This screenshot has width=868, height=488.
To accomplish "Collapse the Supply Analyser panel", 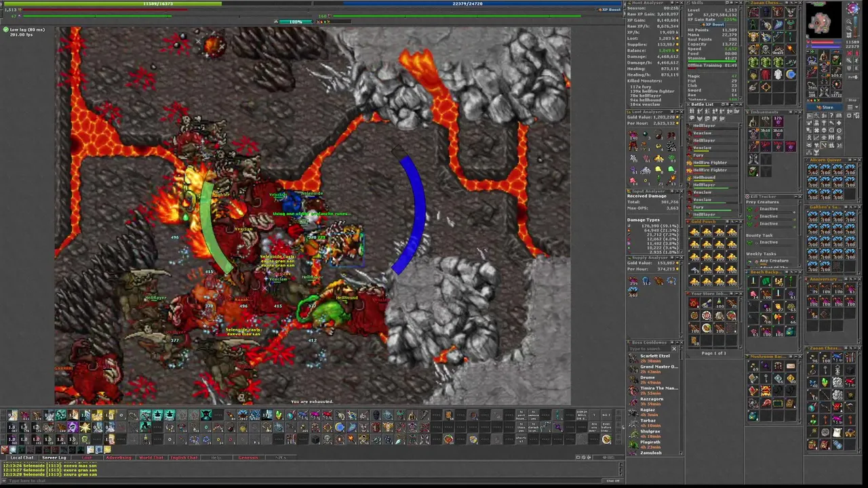I will click(677, 258).
